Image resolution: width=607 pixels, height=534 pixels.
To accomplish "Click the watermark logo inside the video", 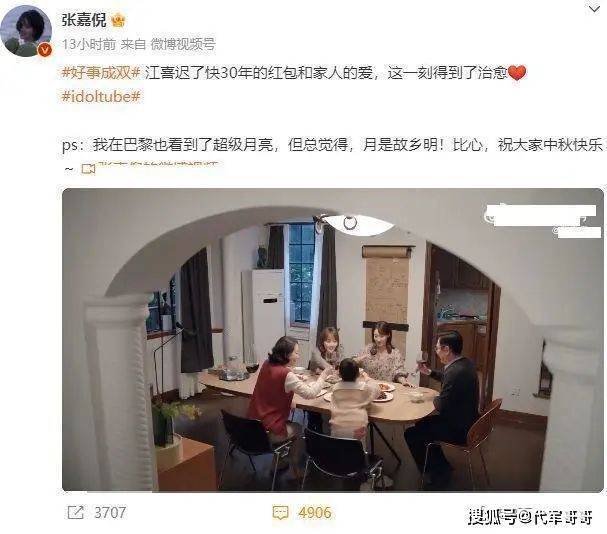I will [x=542, y=220].
